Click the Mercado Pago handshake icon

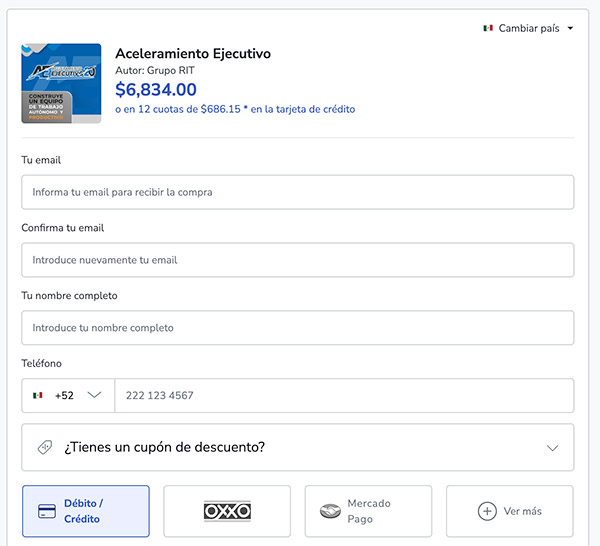click(330, 511)
